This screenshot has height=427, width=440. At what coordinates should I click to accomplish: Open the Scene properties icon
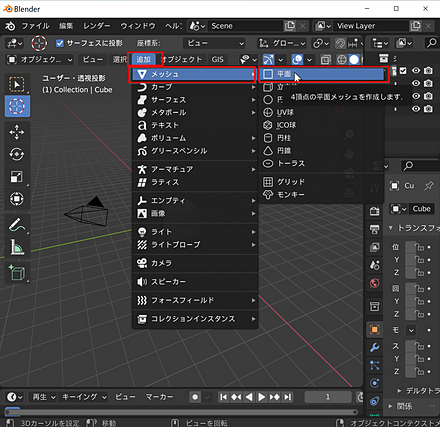375,265
